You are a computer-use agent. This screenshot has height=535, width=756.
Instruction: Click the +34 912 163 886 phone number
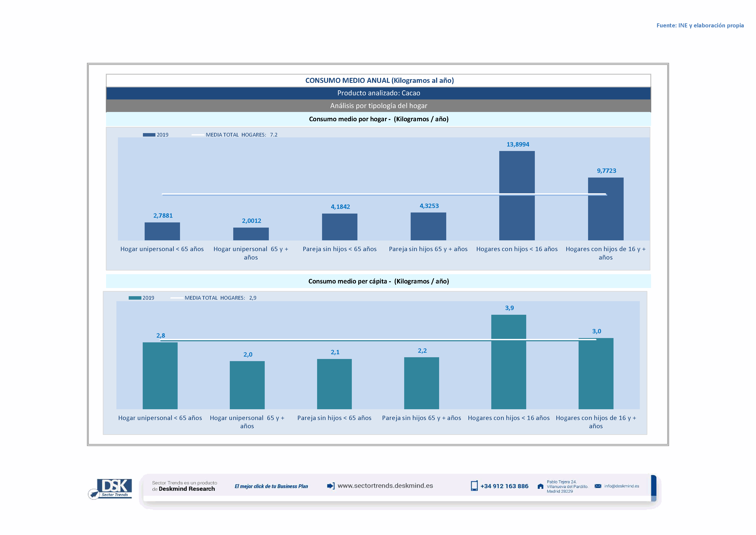(504, 486)
